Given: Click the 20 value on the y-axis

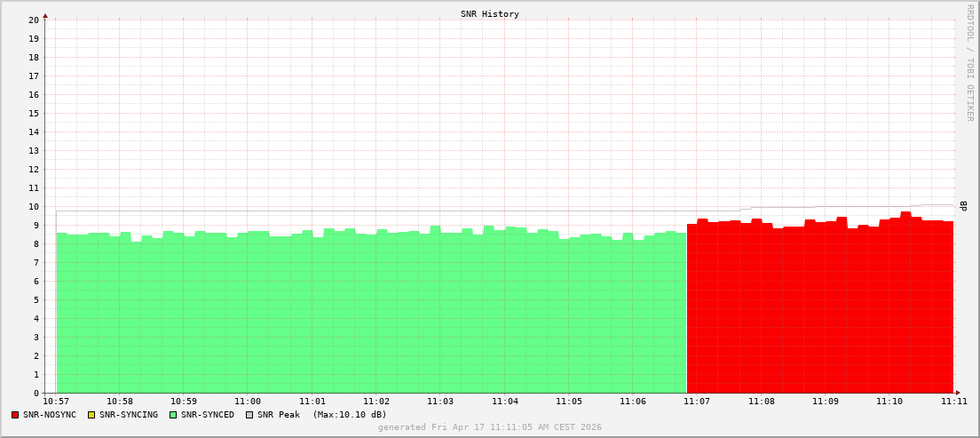Looking at the screenshot, I should coord(33,20).
